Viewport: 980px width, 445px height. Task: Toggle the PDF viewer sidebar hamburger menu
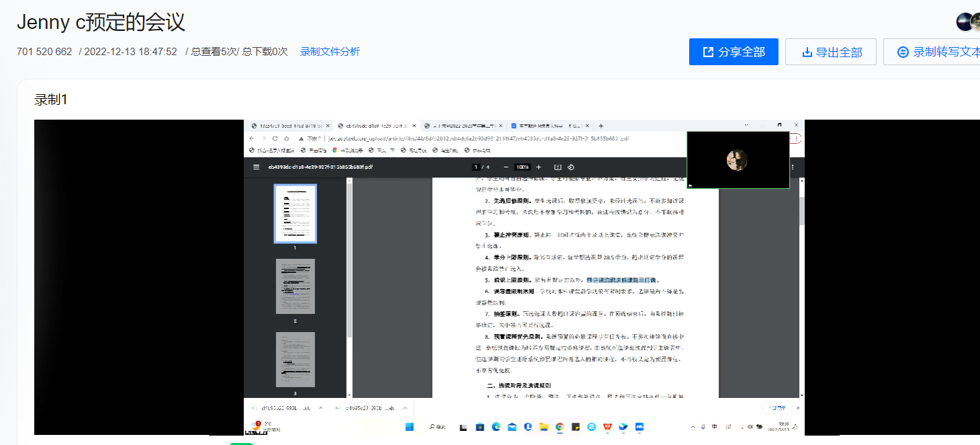(x=256, y=167)
